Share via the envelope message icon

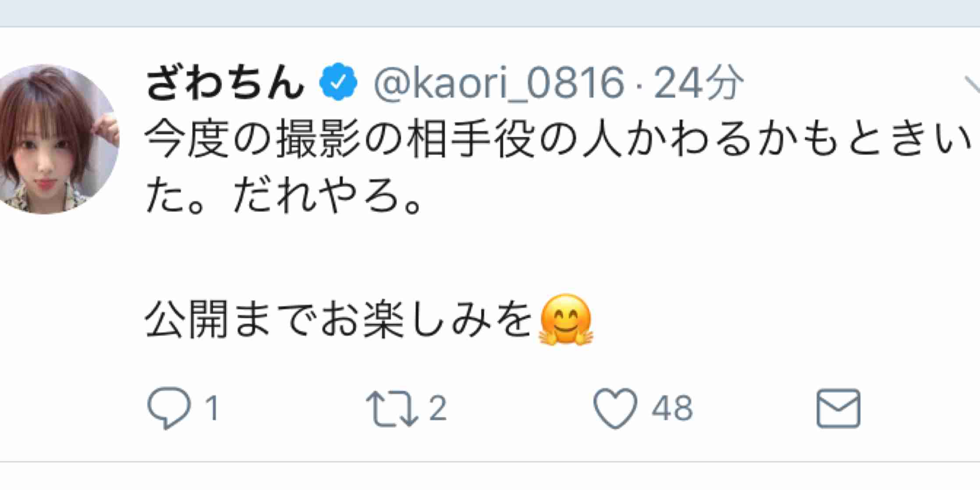coord(838,408)
